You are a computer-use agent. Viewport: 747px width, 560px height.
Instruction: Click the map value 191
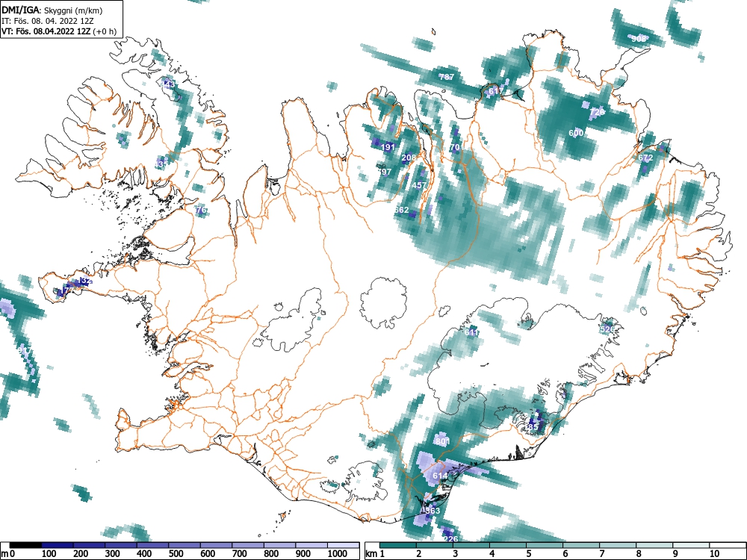388,147
